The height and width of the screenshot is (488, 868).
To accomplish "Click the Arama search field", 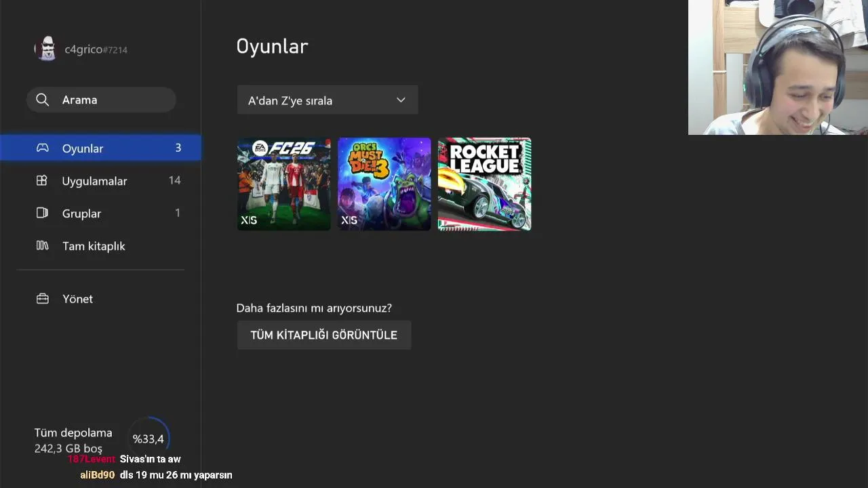I will 102,100.
